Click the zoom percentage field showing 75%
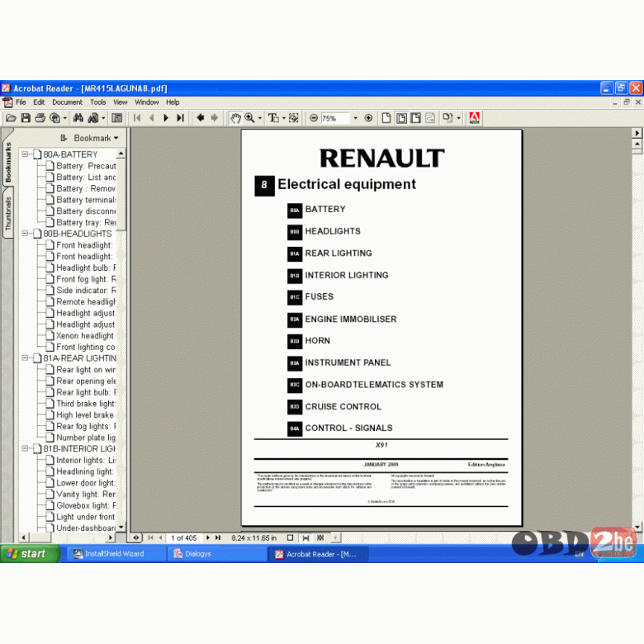The image size is (644, 644). pyautogui.click(x=334, y=118)
